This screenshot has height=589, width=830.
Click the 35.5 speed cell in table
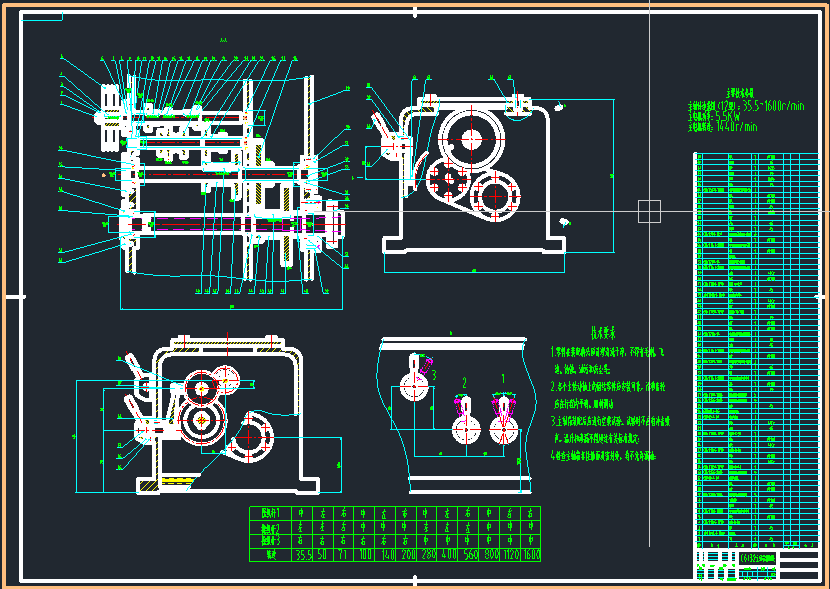pos(302,555)
